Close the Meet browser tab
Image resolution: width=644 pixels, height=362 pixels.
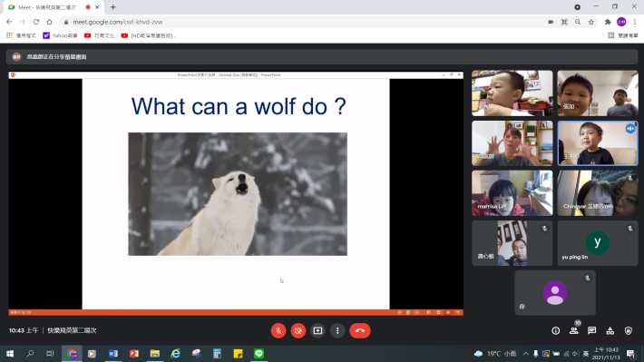(97, 7)
